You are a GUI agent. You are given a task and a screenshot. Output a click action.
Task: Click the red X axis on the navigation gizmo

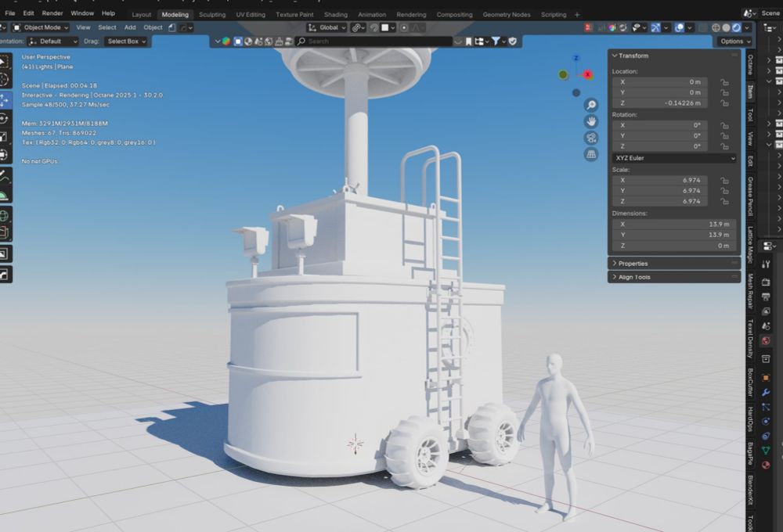(x=588, y=75)
